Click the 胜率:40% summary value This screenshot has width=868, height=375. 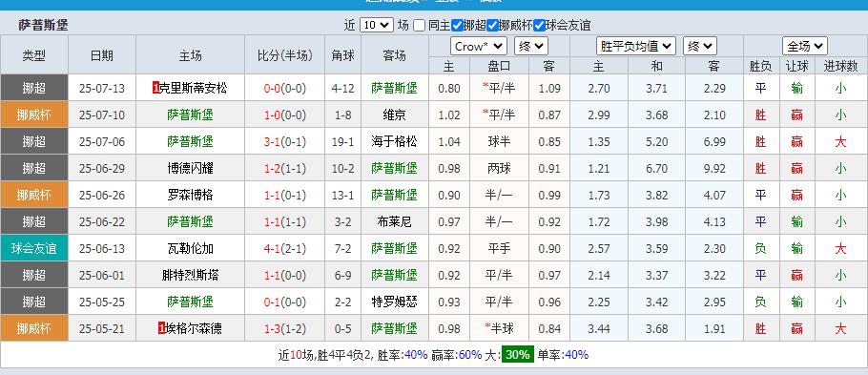point(403,355)
